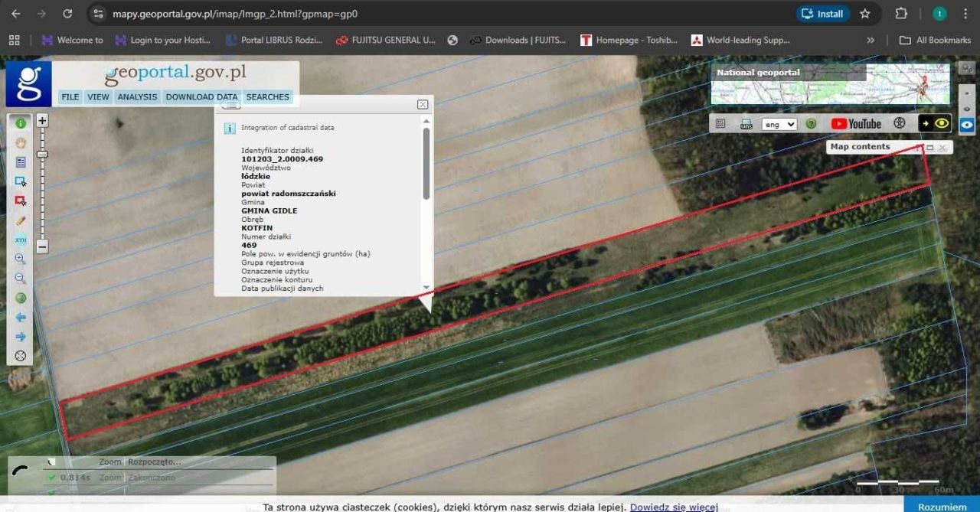This screenshot has height=512, width=980.
Task: Open the accessibility figure icon
Action: 900,123
